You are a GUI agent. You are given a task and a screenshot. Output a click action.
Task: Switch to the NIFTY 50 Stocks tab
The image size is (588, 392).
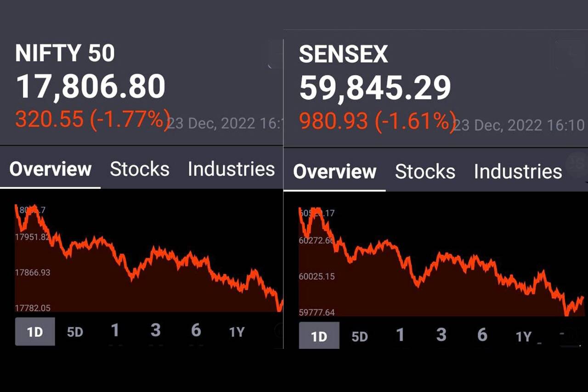click(x=140, y=170)
